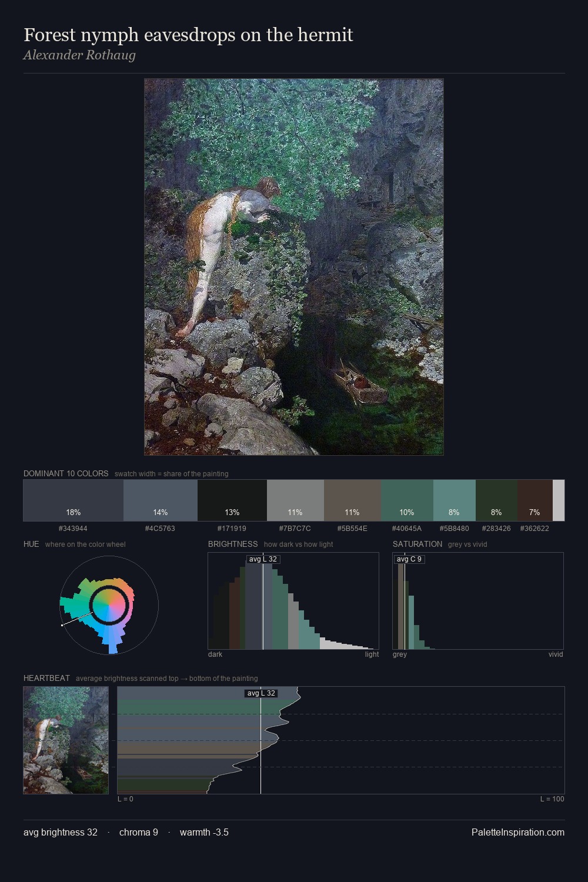The image size is (588, 882).
Task: Click the 'vivid' saturation axis label
Action: pyautogui.click(x=556, y=654)
